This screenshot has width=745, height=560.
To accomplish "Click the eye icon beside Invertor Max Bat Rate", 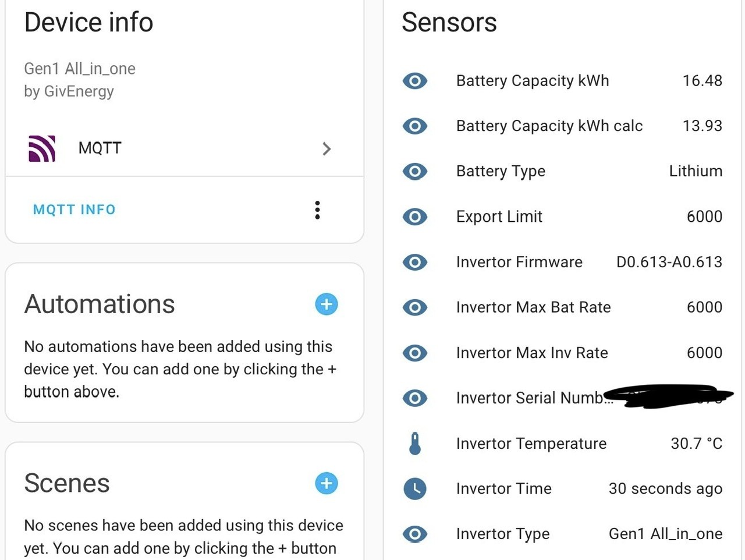I will tap(415, 307).
